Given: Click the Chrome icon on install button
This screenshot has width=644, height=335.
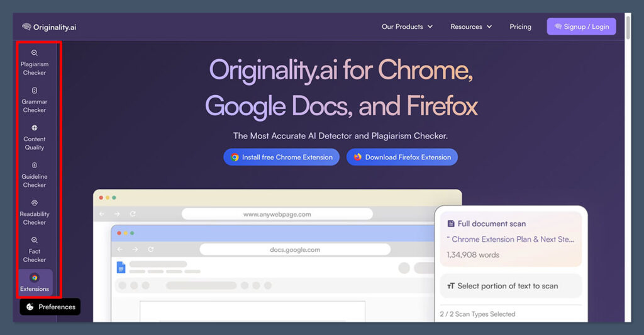Looking at the screenshot, I should (x=235, y=157).
